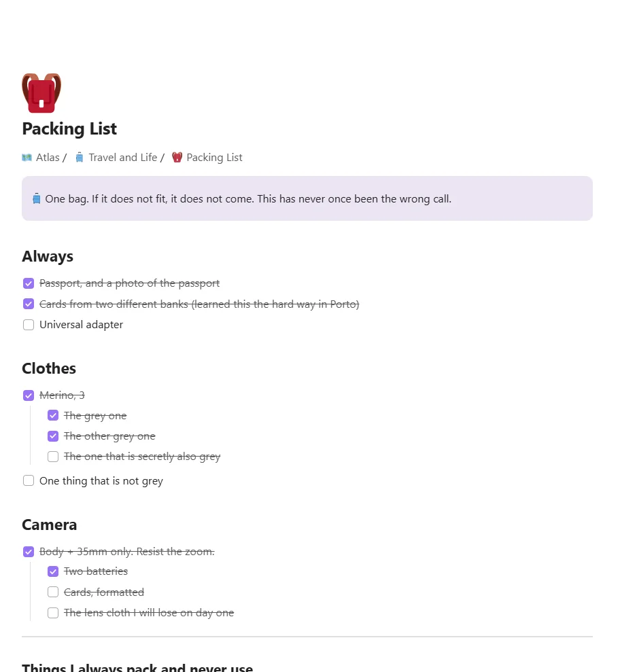Click the red backpack page icon
The height and width of the screenshot is (672, 620).
(41, 93)
